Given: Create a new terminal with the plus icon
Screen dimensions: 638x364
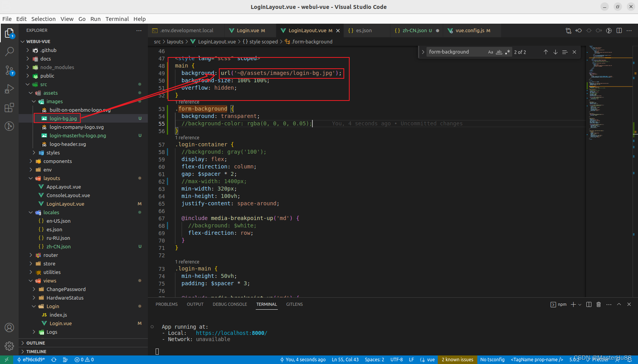Looking at the screenshot, I should 572,304.
